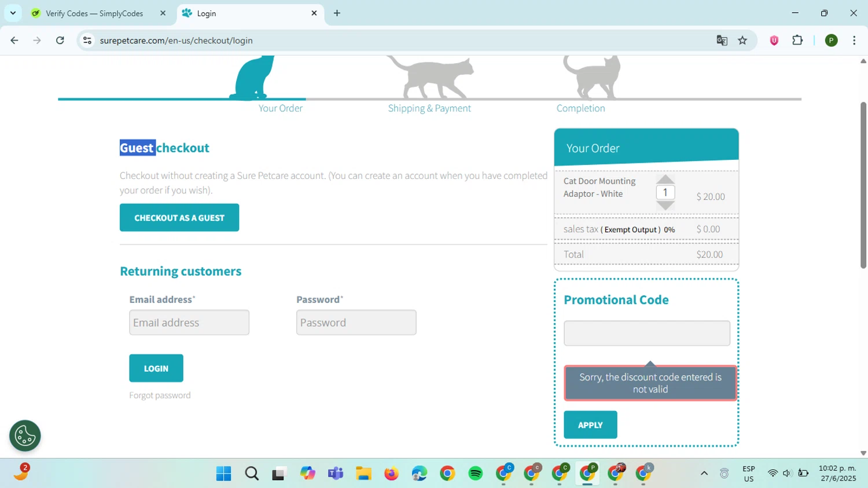Focus the Promotional Code input
Viewport: 868px width, 488px height.
coord(647,333)
